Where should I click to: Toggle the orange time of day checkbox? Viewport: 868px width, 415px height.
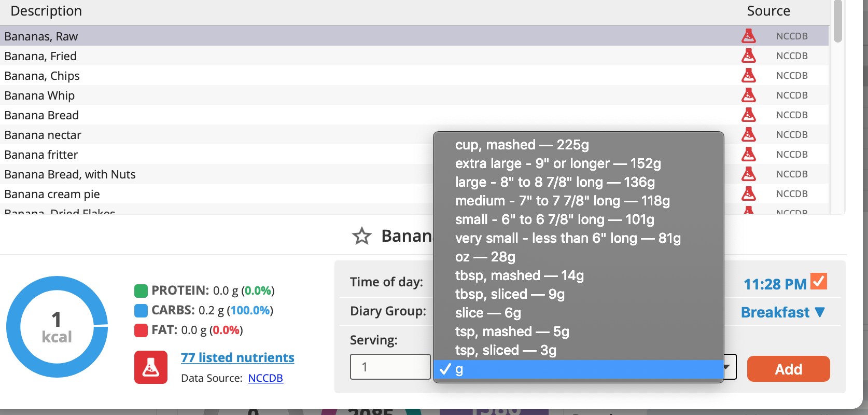[819, 282]
